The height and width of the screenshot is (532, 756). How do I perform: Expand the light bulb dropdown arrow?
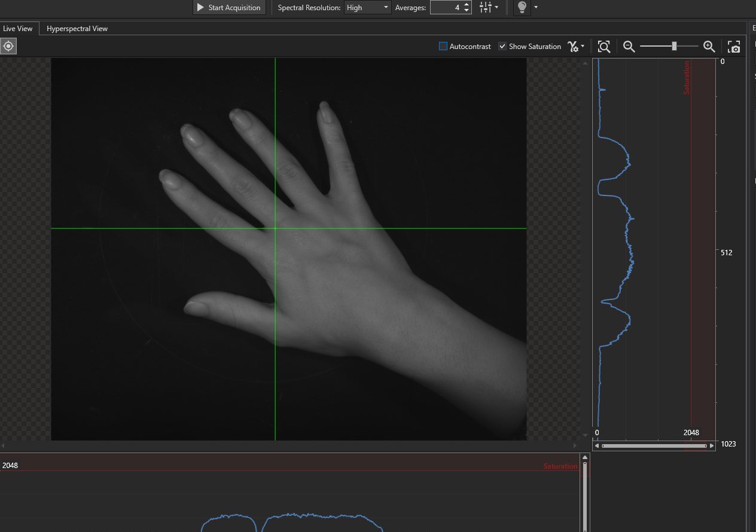point(535,7)
